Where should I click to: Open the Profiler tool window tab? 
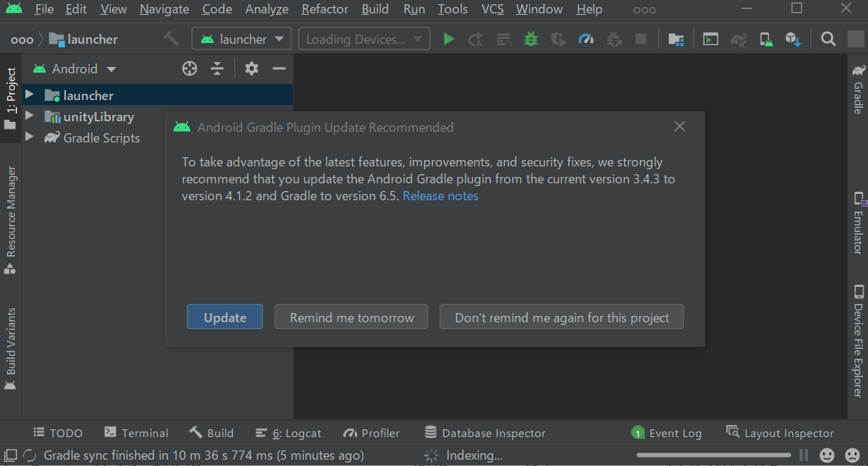coord(372,433)
